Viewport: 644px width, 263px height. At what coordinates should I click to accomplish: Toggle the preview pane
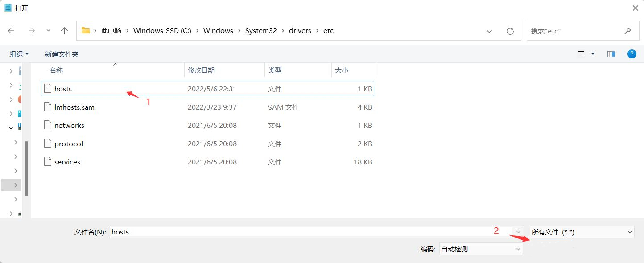pos(611,54)
